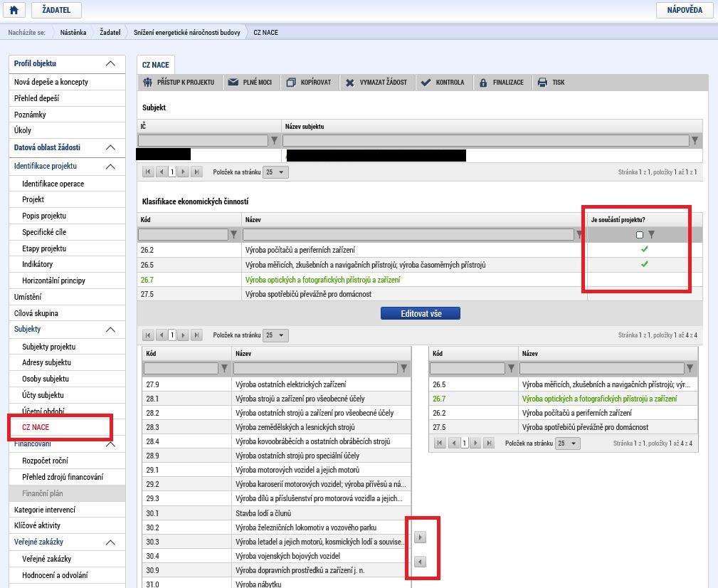Image resolution: width=718 pixels, height=588 pixels.
Task: Collapse the Datová oblast žádosti section
Action: coord(110,147)
